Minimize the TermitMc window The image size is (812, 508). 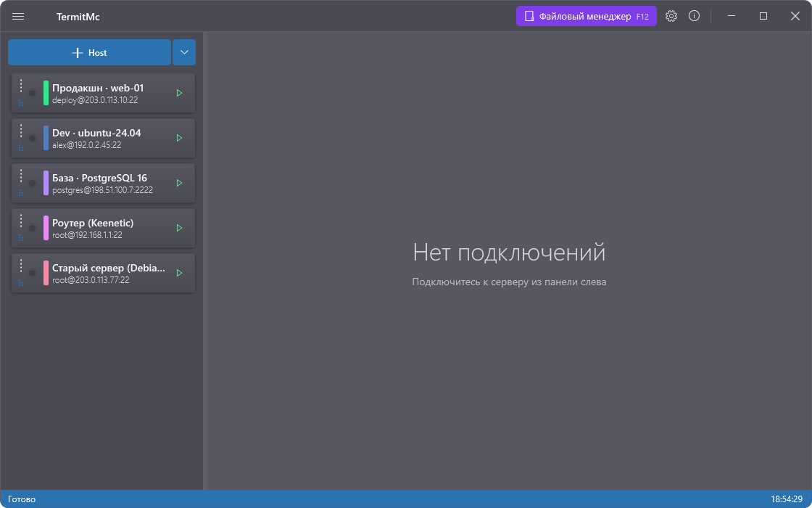coord(732,16)
